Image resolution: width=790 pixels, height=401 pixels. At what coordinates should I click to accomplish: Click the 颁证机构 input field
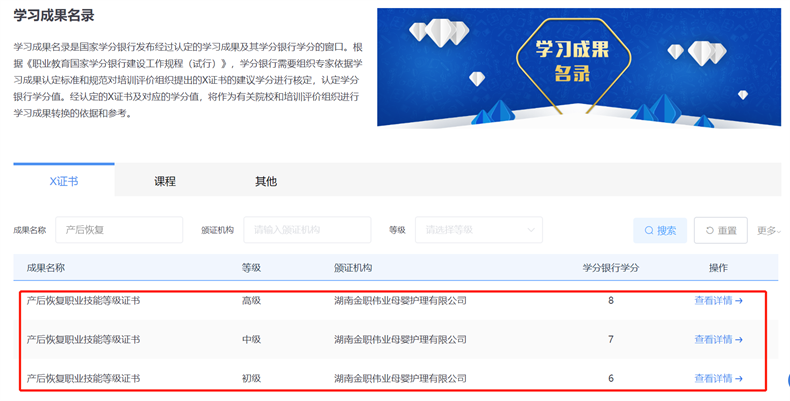point(307,230)
